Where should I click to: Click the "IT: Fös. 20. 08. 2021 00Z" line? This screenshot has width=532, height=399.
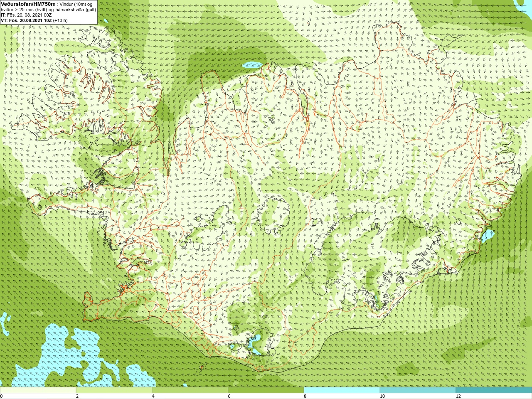[26, 15]
